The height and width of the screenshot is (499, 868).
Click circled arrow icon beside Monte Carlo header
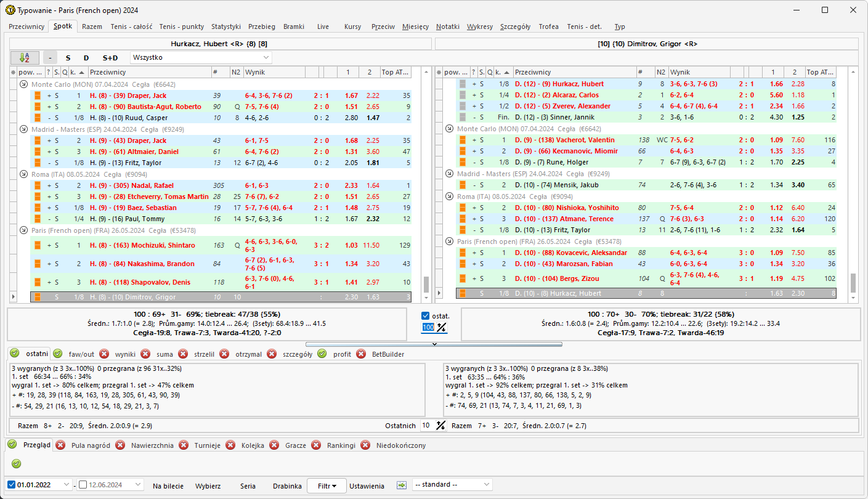(23, 84)
